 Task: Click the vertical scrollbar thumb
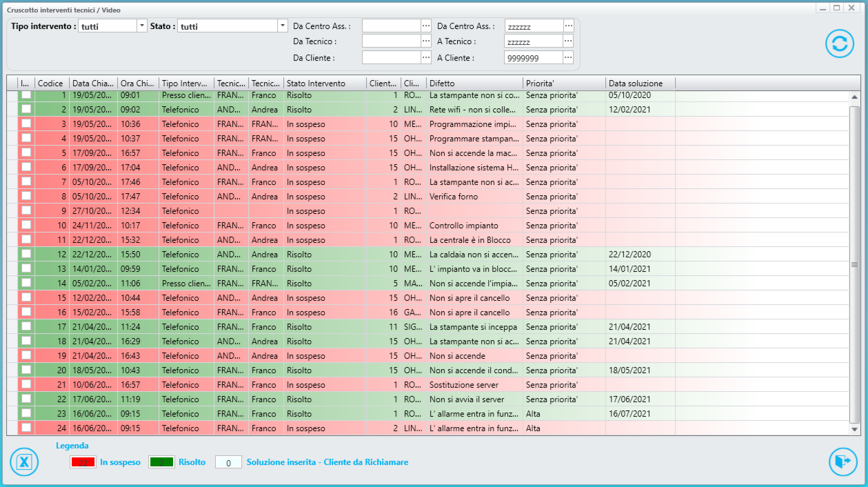(855, 264)
